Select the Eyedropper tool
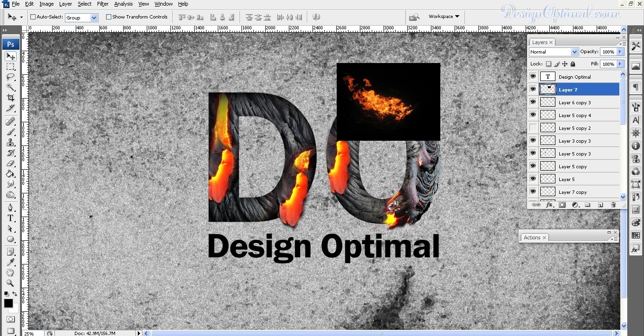 (10, 262)
